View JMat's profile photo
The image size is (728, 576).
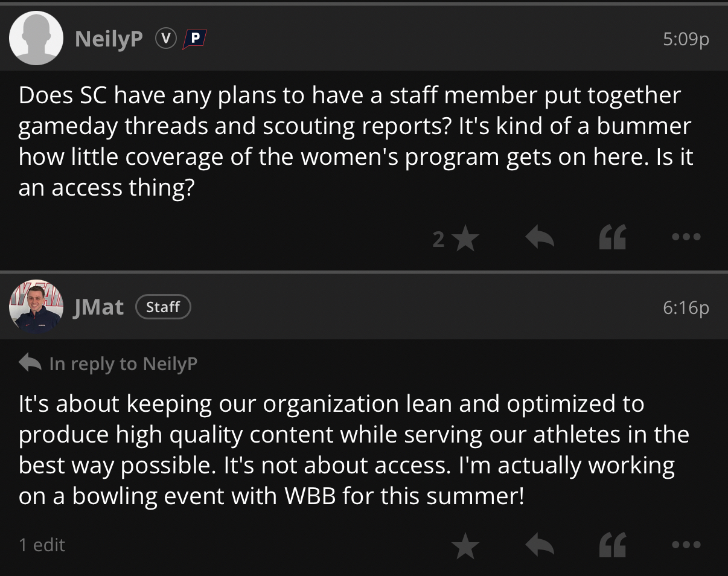pyautogui.click(x=36, y=307)
